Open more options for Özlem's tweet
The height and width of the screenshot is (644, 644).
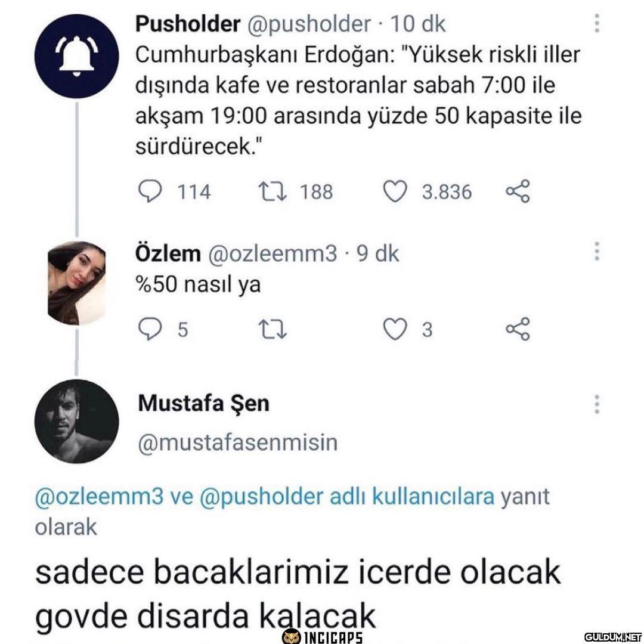click(x=596, y=252)
